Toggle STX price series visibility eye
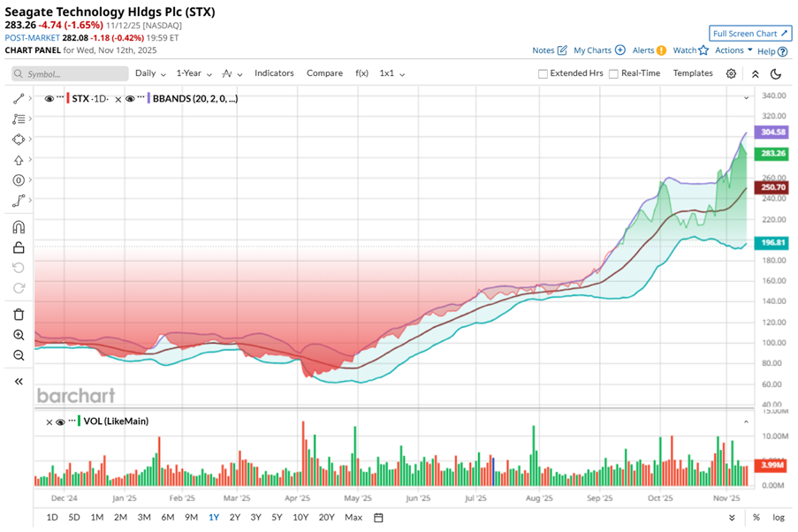The width and height of the screenshot is (798, 532). 49,99
